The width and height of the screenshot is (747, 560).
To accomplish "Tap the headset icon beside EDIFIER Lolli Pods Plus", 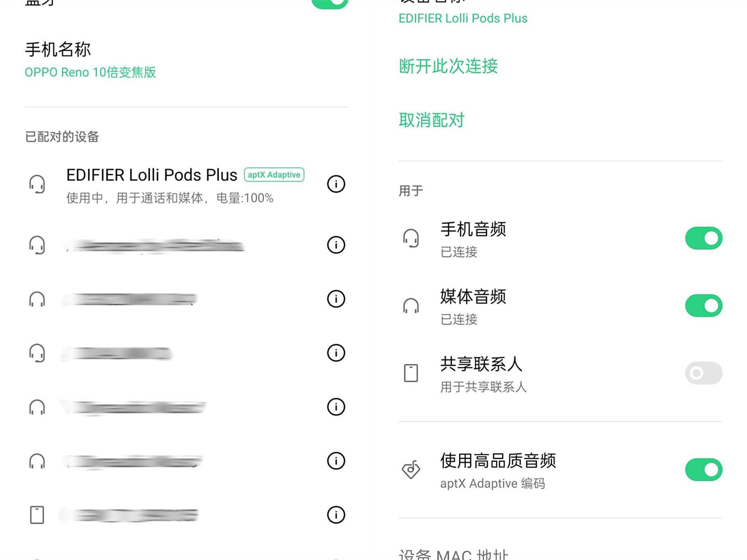I will [38, 184].
